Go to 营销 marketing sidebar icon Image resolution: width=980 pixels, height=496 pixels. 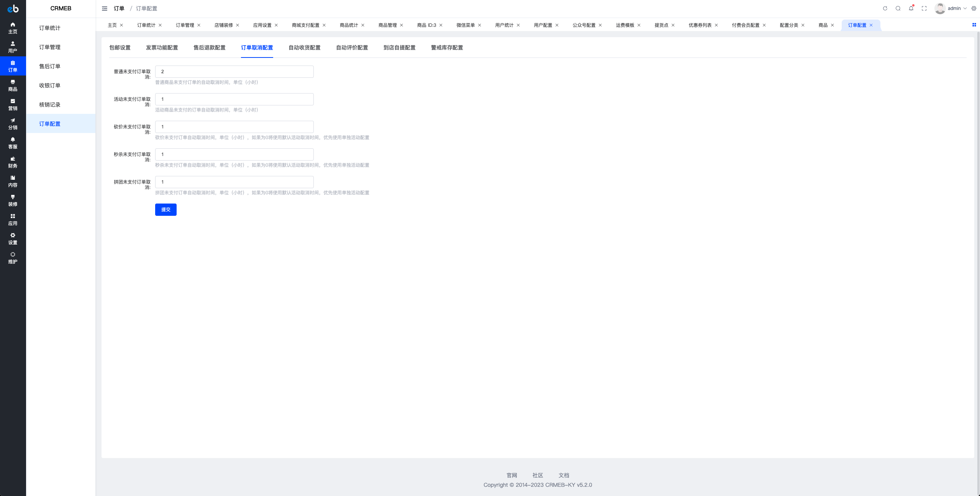coord(13,104)
